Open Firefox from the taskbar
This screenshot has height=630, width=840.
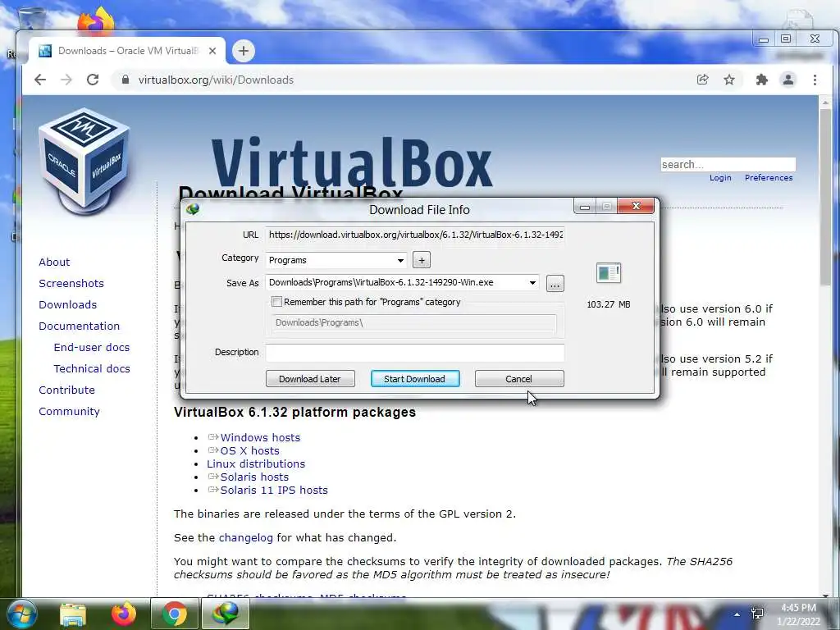point(123,614)
